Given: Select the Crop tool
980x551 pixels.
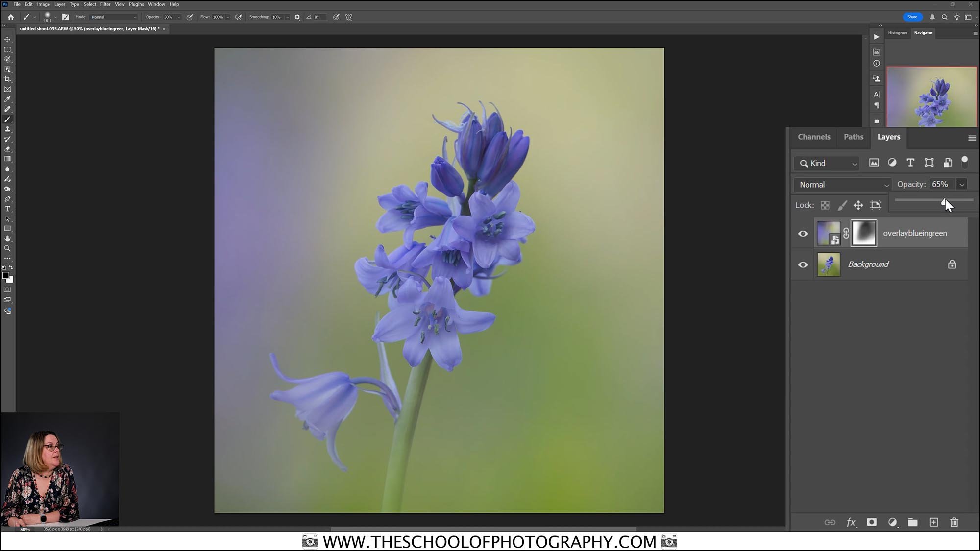Looking at the screenshot, I should click(x=7, y=79).
